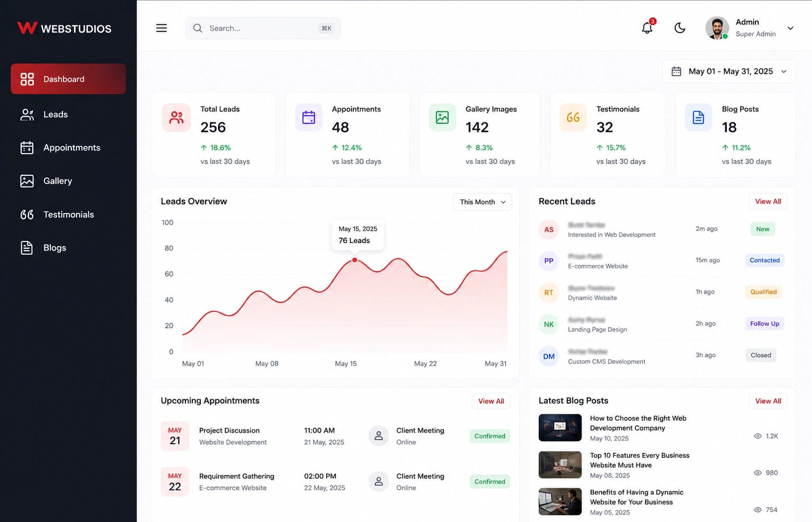Go to Appointments in the sidebar
The width and height of the screenshot is (812, 522).
click(x=68, y=147)
